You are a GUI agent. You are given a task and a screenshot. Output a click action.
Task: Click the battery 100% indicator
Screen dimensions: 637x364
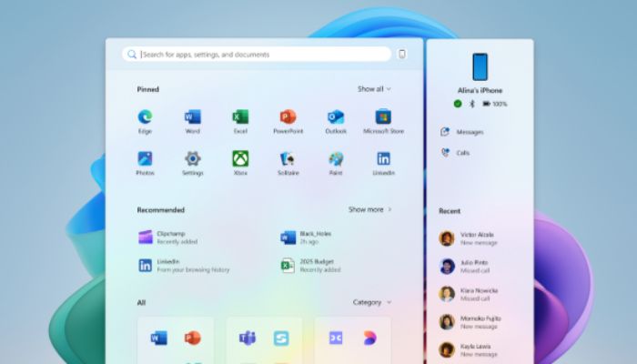[494, 104]
